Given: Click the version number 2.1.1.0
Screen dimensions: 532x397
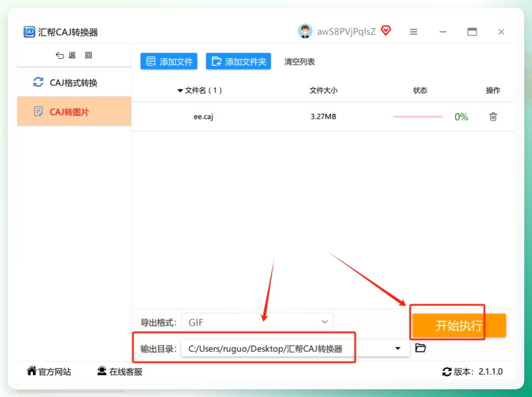Looking at the screenshot, I should click(x=491, y=372).
